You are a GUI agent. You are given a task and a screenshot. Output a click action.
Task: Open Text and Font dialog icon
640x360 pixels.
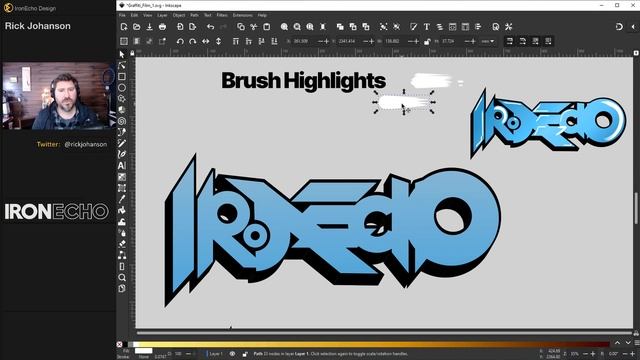pos(427,27)
